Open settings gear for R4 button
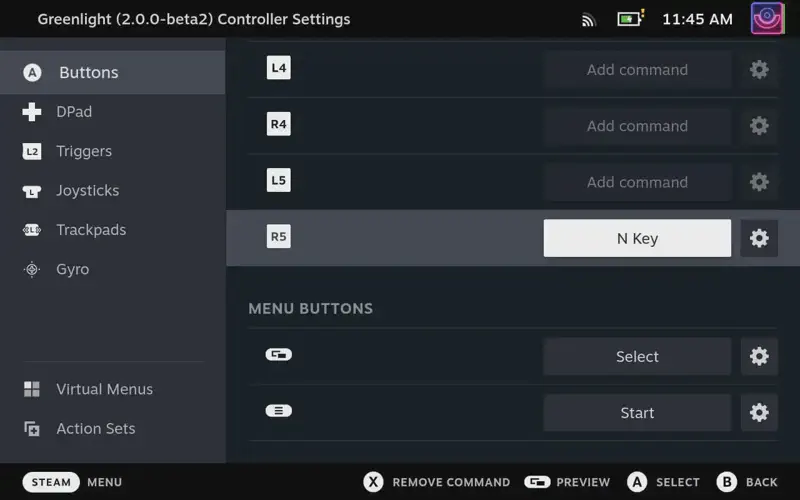Image resolution: width=800 pixels, height=500 pixels. click(x=759, y=126)
